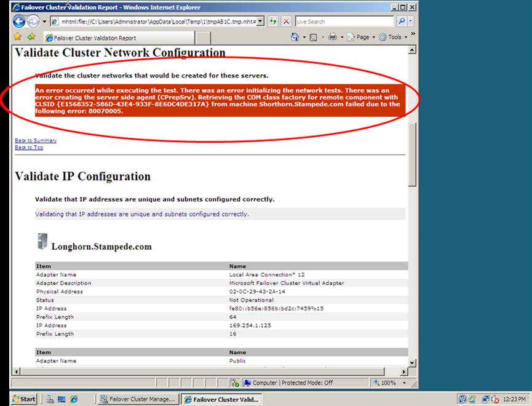Click the green Refresh arrows icon

tap(273, 22)
